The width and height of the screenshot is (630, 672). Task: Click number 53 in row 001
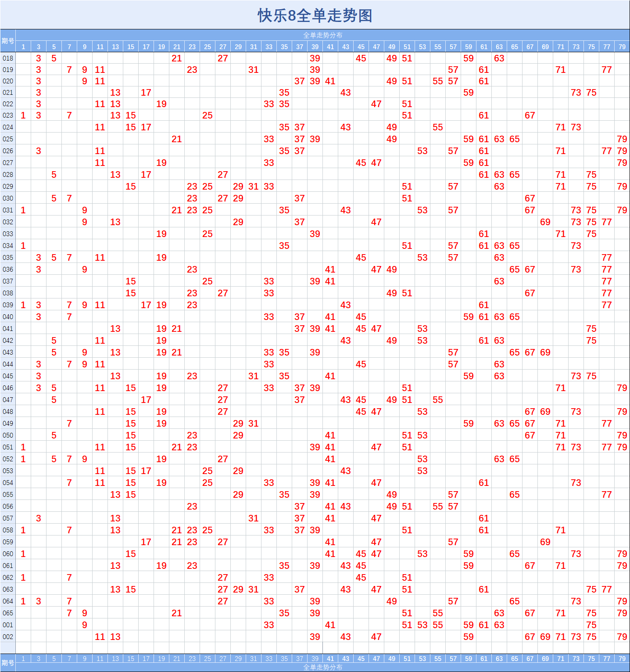point(422,625)
